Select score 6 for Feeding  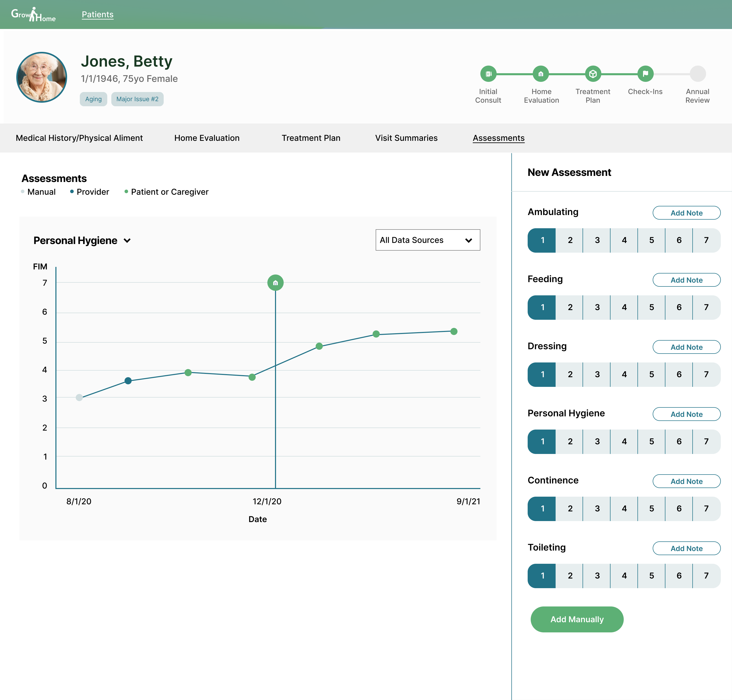pyautogui.click(x=679, y=308)
